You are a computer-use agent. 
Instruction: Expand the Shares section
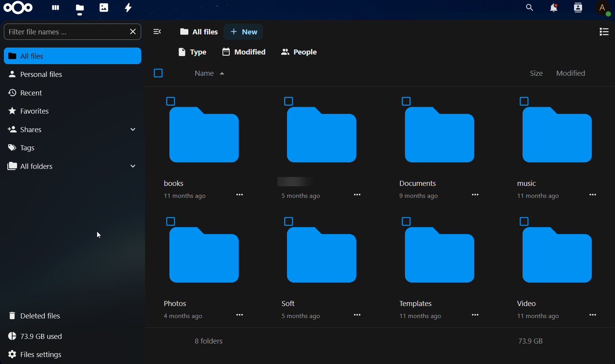pos(133,129)
